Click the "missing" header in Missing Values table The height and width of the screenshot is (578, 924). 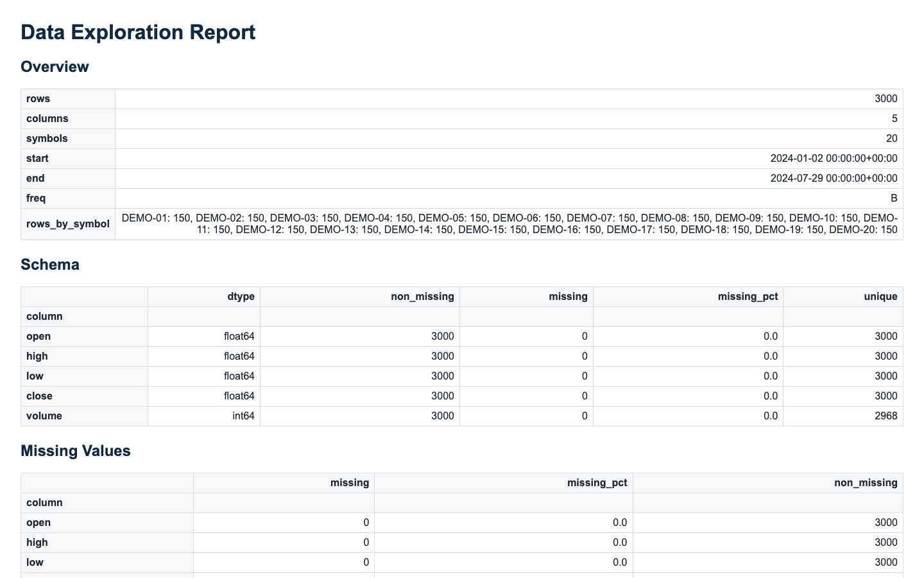point(350,483)
